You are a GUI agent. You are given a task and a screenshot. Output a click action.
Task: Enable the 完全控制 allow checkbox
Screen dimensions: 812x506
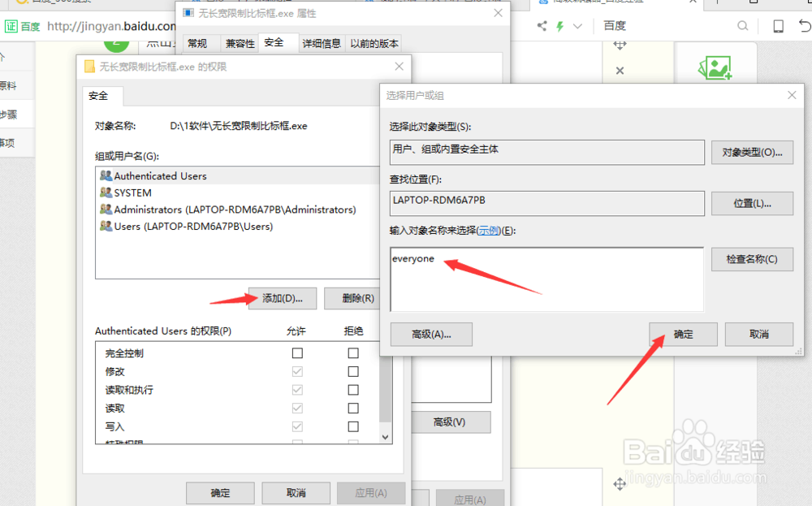(297, 352)
